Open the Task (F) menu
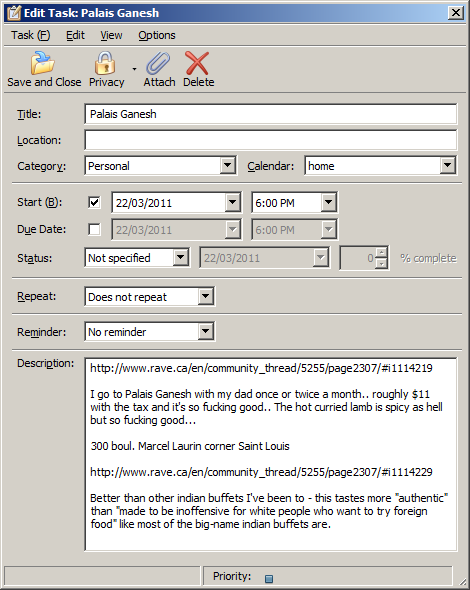The width and height of the screenshot is (470, 590). pyautogui.click(x=30, y=35)
